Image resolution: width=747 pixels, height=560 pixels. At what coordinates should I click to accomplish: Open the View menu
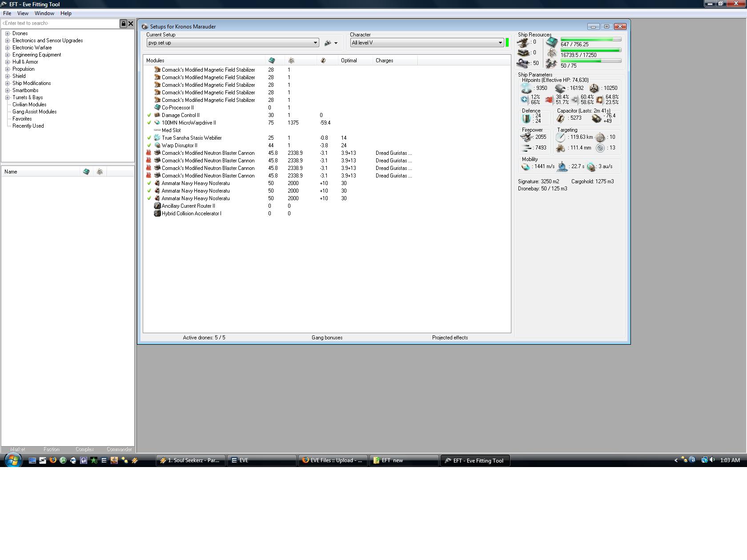click(23, 13)
